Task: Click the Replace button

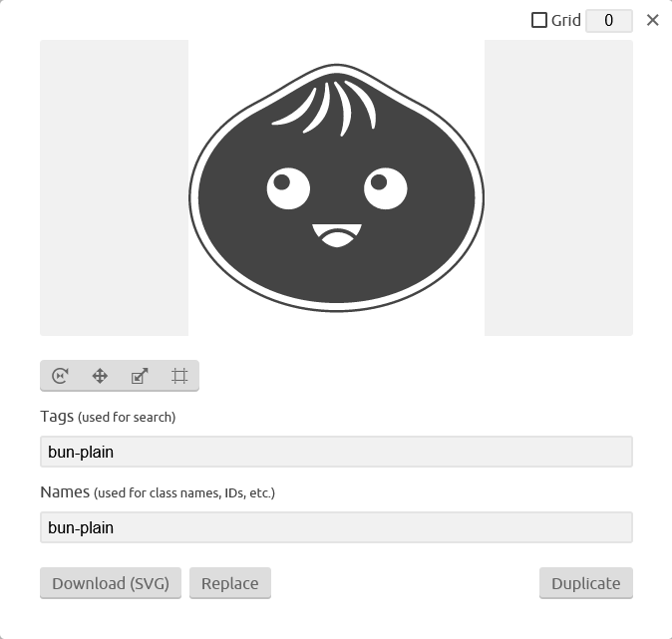Action: 230,583
